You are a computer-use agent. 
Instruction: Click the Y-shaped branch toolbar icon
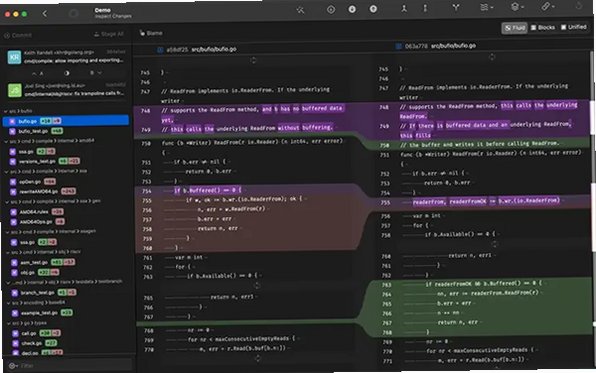coord(456,7)
